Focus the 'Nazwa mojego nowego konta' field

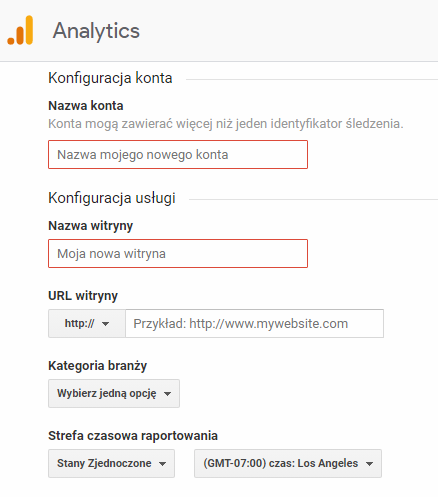click(x=178, y=155)
